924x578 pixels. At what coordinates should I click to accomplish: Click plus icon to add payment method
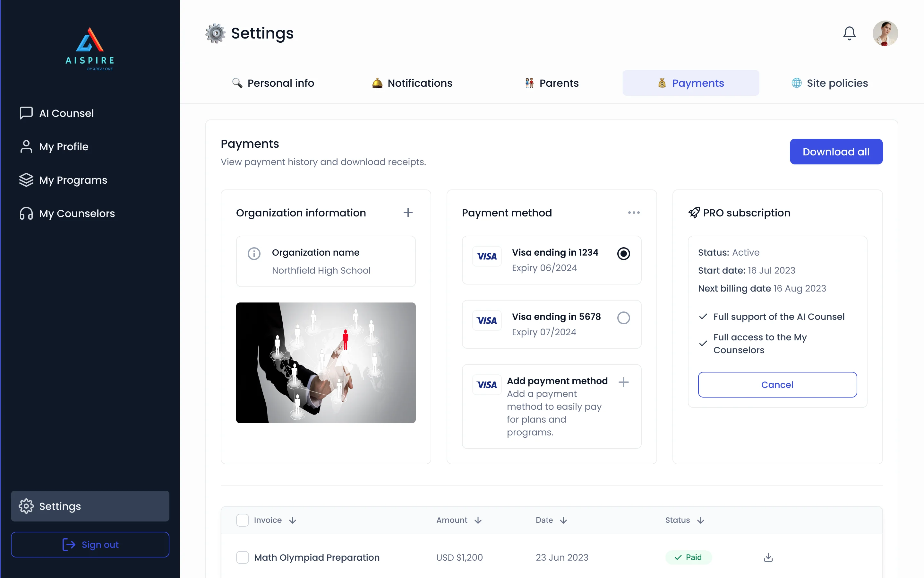(x=623, y=382)
